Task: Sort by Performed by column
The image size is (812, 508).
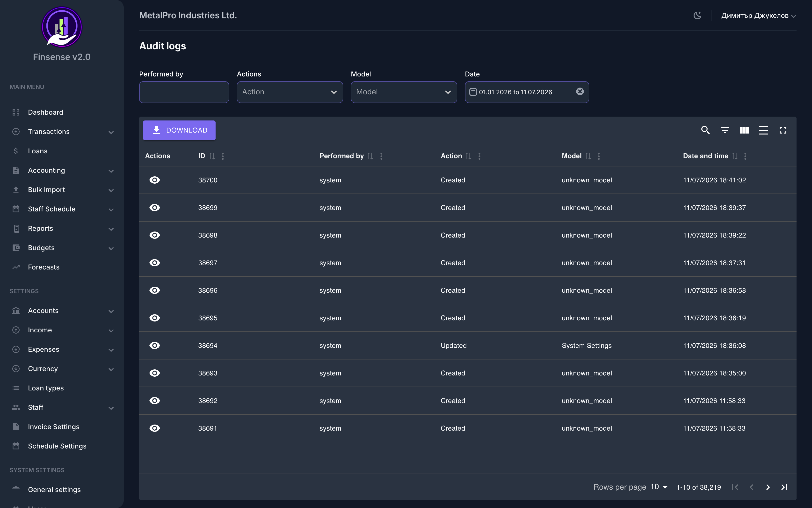Action: pyautogui.click(x=370, y=156)
